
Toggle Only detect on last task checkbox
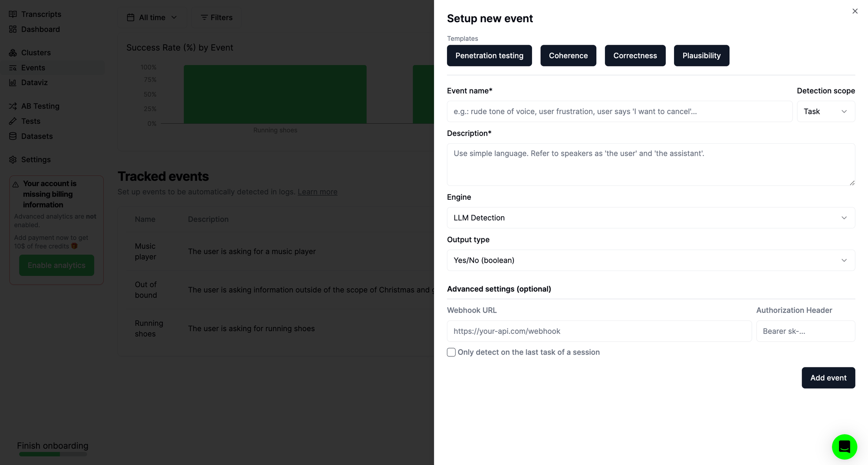click(x=451, y=352)
